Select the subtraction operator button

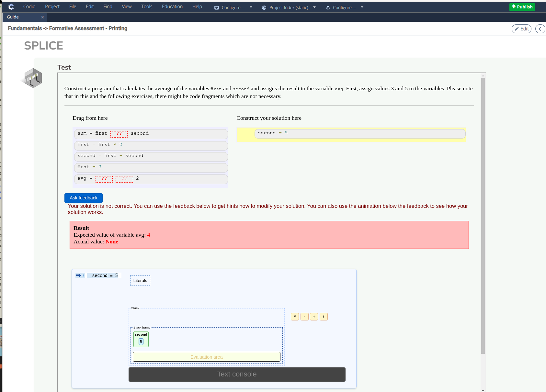pyautogui.click(x=304, y=317)
